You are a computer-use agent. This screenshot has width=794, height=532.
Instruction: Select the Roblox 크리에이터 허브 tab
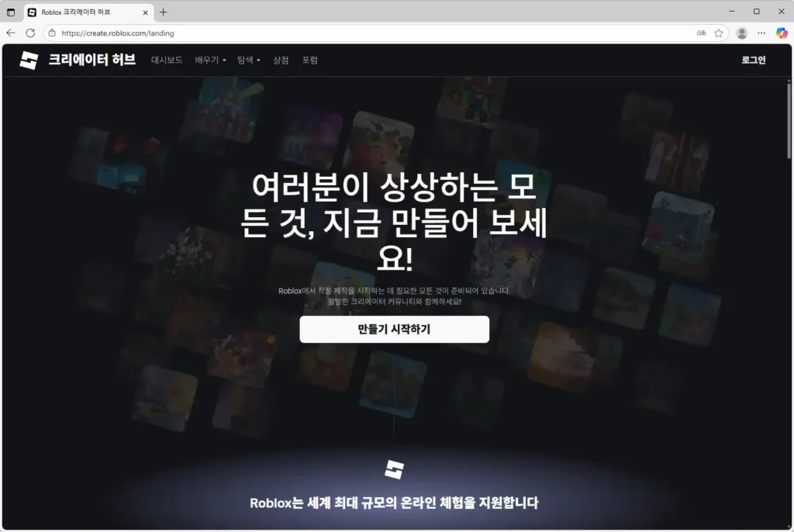[x=88, y=12]
